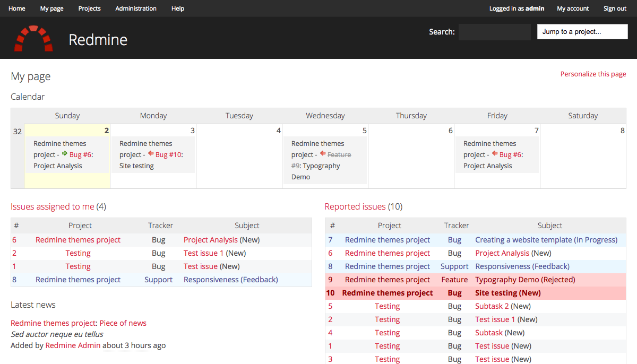Screen dimensions: 637x364
Task: Open the Jump to a project dropdown
Action: [x=582, y=32]
